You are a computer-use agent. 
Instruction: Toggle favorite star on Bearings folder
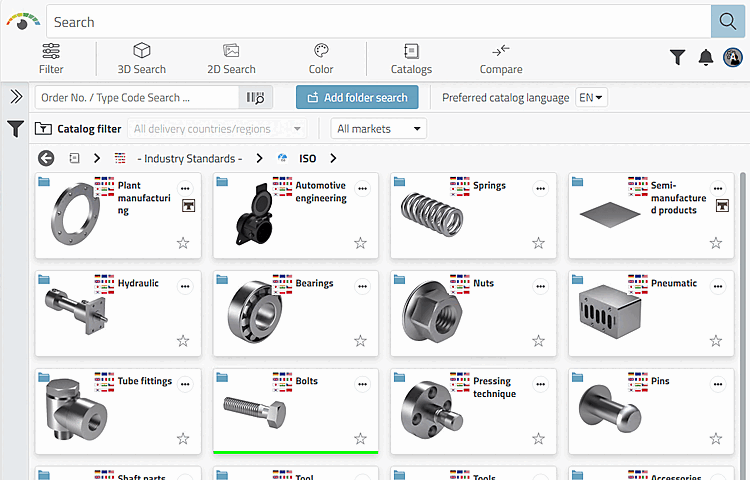pos(360,341)
